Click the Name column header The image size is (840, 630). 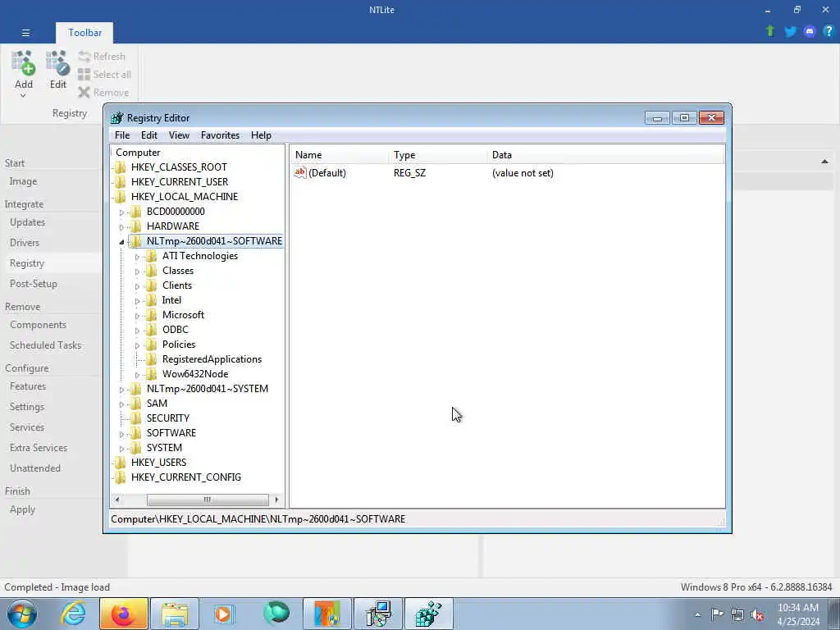(x=339, y=155)
